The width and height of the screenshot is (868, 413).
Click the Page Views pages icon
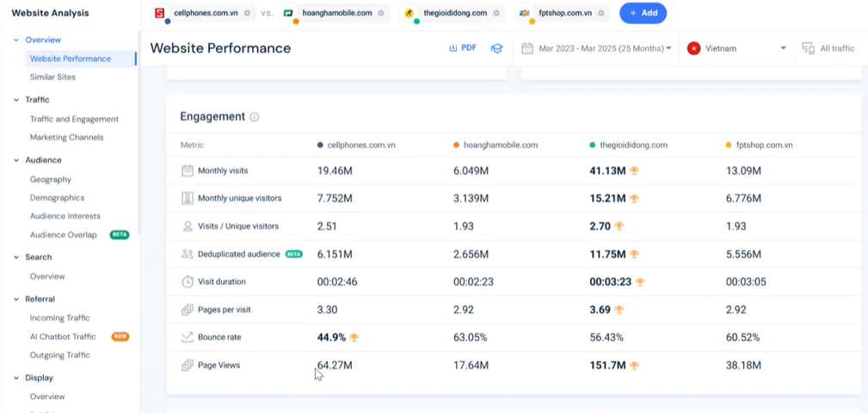click(188, 366)
